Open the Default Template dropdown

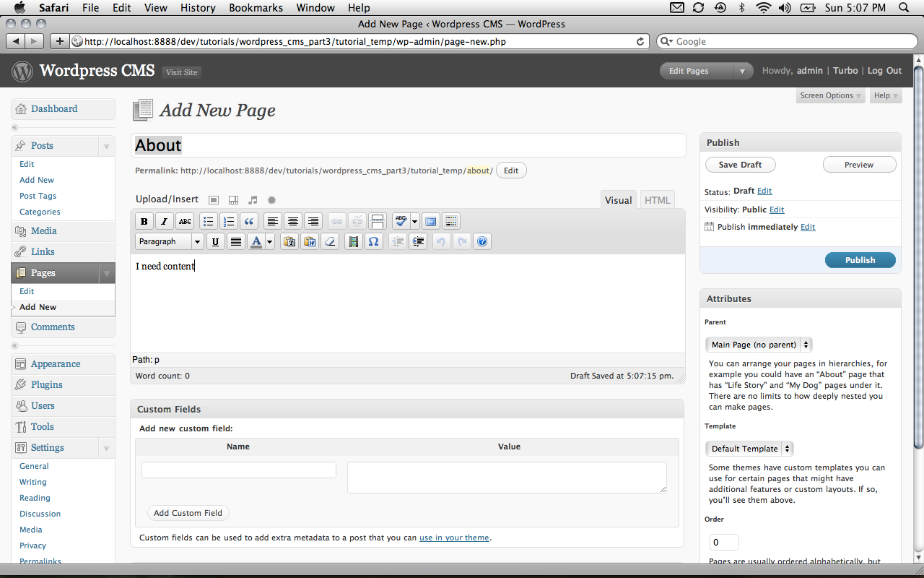click(x=749, y=449)
